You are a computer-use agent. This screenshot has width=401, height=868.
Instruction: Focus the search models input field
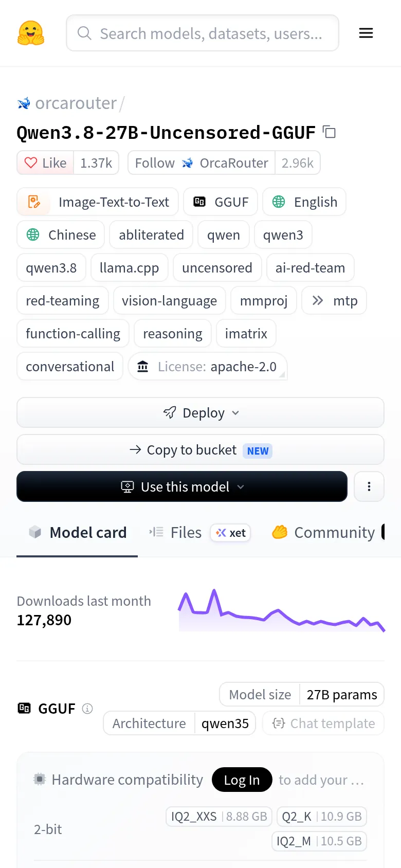tap(203, 33)
